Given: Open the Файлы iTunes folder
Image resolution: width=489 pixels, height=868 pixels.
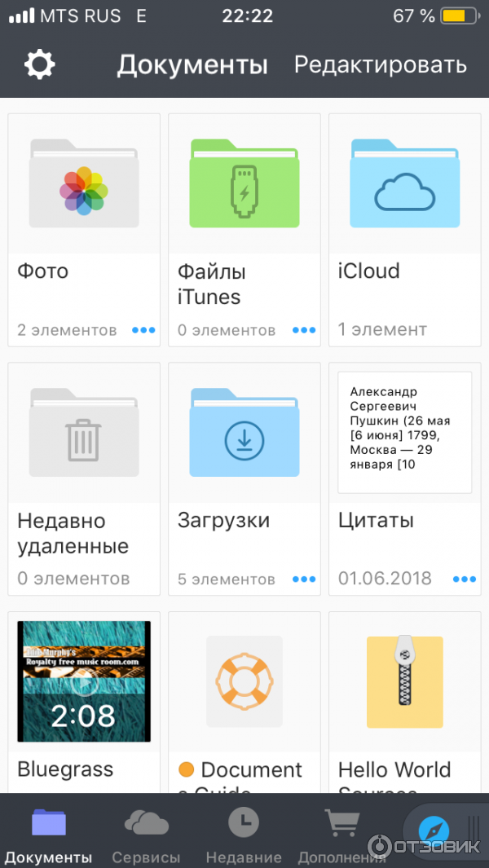Looking at the screenshot, I should pyautogui.click(x=244, y=183).
